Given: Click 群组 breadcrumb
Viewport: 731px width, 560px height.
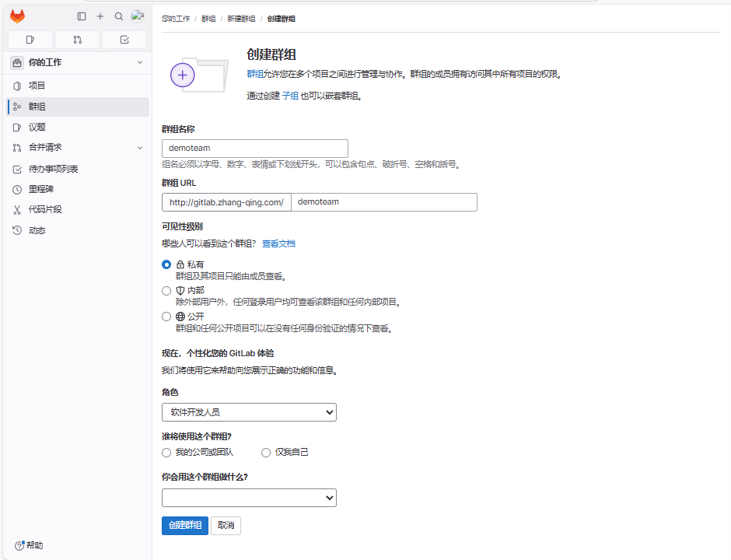Looking at the screenshot, I should 208,19.
